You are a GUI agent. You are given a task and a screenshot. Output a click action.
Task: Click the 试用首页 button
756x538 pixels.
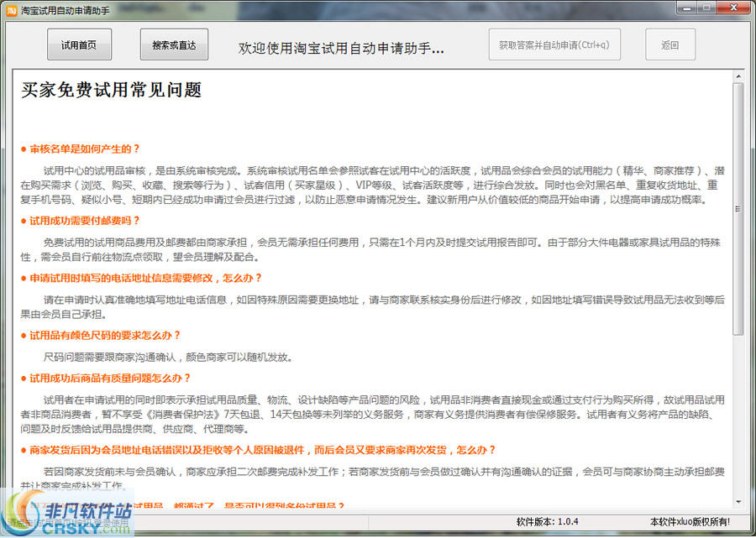pyautogui.click(x=79, y=44)
